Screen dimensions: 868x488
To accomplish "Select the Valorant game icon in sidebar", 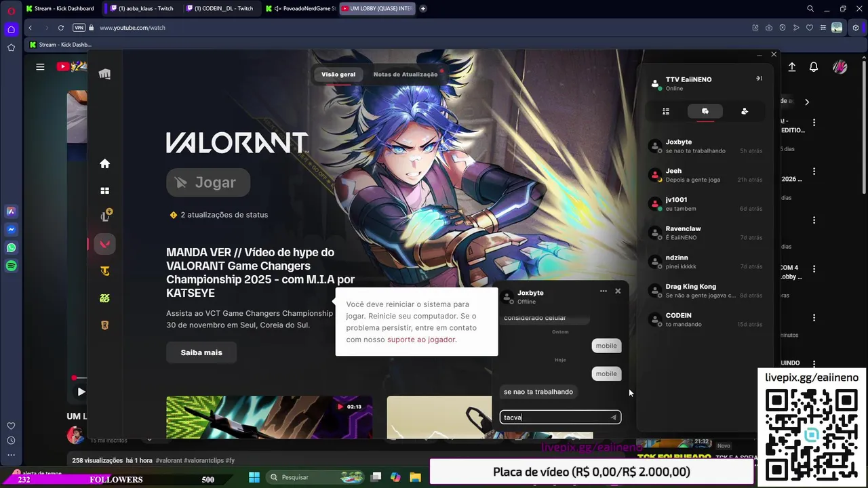I will pyautogui.click(x=104, y=244).
